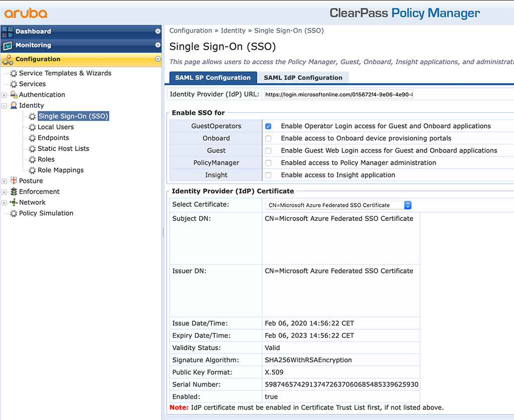The width and height of the screenshot is (514, 420).
Task: Click the Service Templates & Wizards gear icon
Action: coord(14,73)
